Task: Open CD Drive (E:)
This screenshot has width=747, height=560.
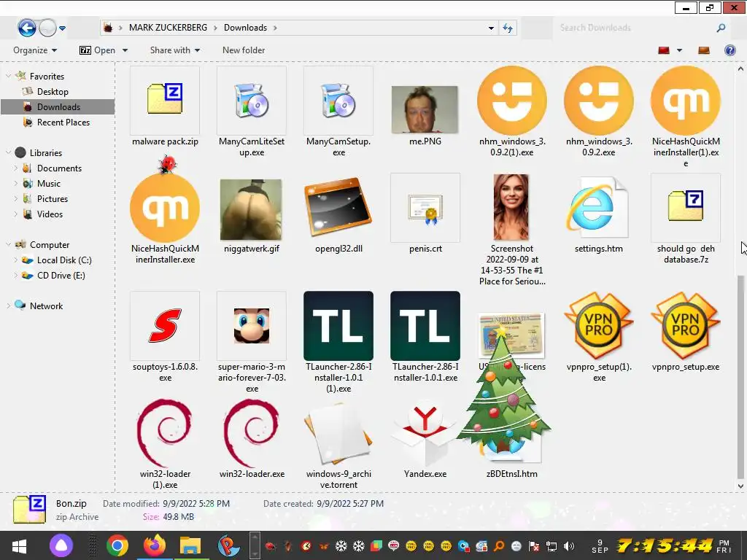Action: tap(61, 275)
